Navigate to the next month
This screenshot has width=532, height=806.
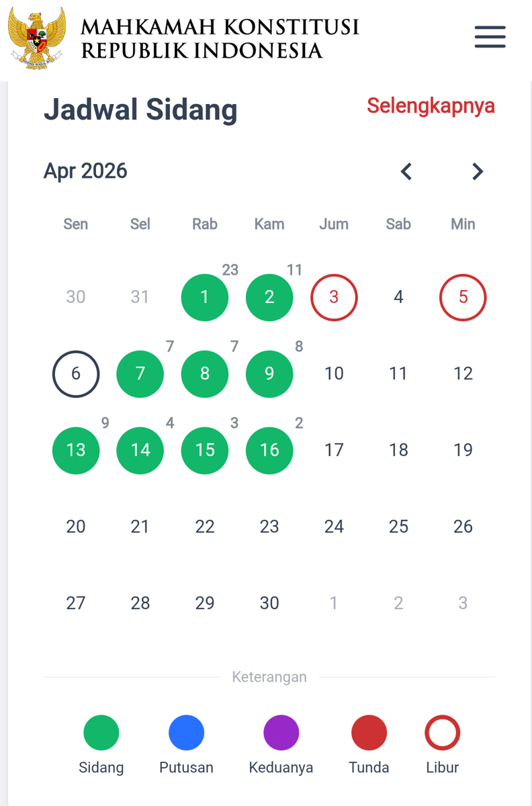tap(477, 171)
